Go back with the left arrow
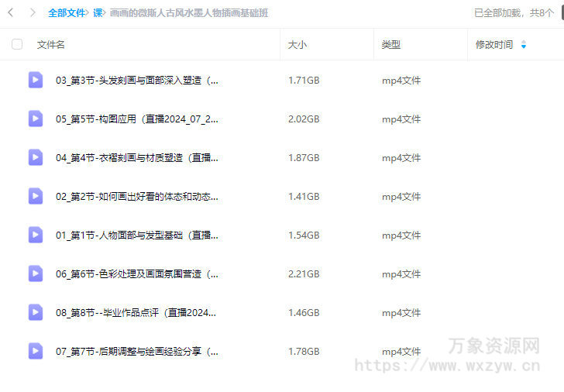 point(11,13)
